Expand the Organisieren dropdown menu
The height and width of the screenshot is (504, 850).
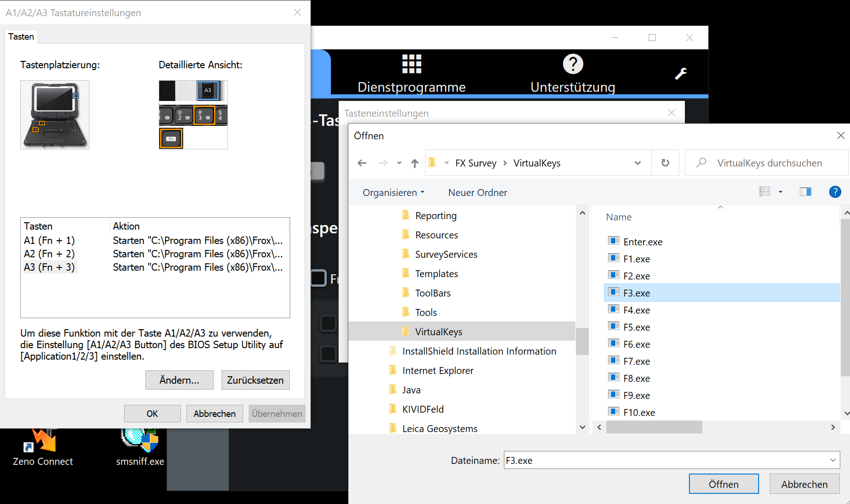tap(393, 193)
